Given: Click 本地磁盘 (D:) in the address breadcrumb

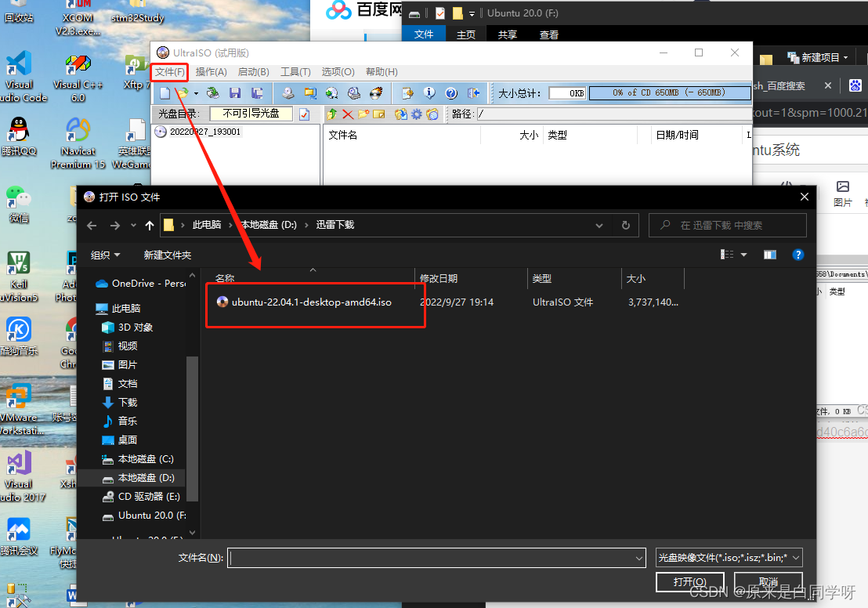Looking at the screenshot, I should [x=269, y=225].
